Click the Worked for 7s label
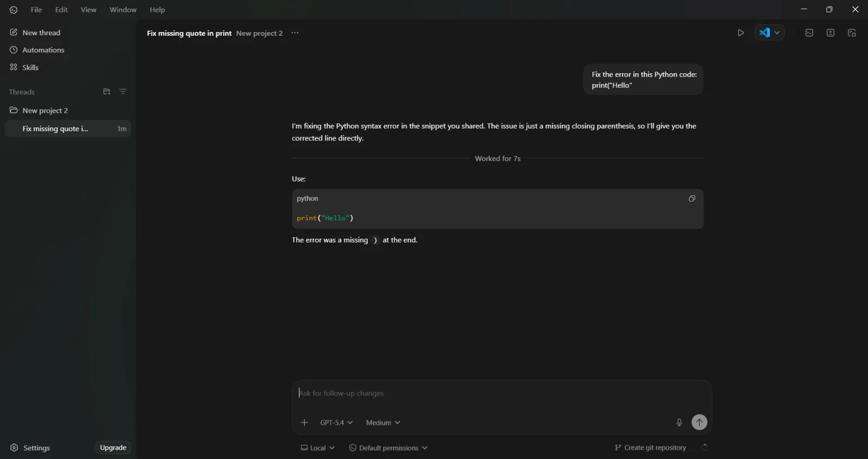 point(497,158)
